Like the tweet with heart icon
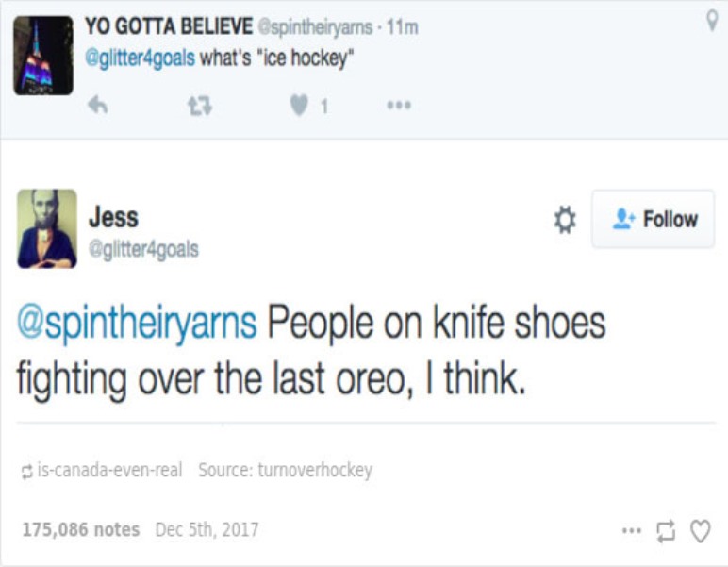This screenshot has width=728, height=567. 298,107
